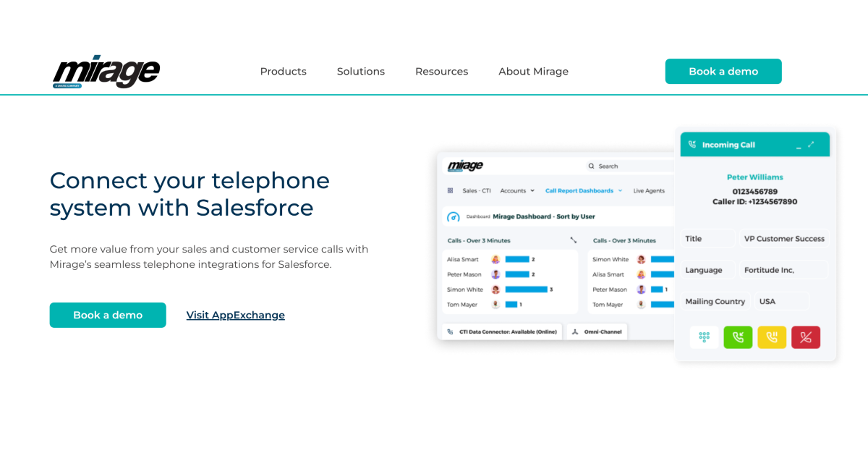The width and height of the screenshot is (868, 456).
Task: Click Book a demo below the hero text
Action: click(108, 315)
